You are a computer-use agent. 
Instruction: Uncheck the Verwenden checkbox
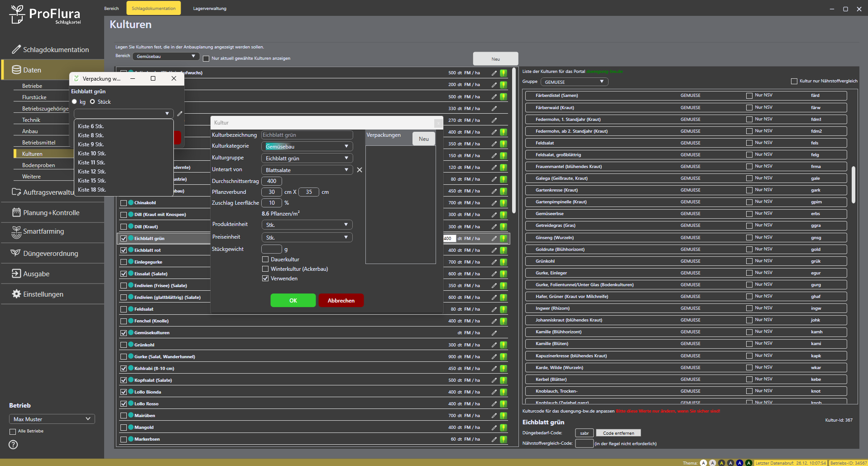265,279
